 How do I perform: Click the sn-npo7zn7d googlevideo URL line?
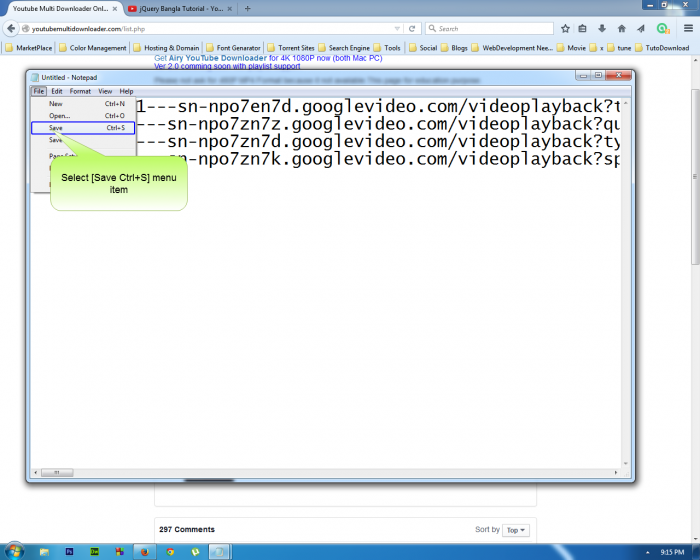(378, 141)
